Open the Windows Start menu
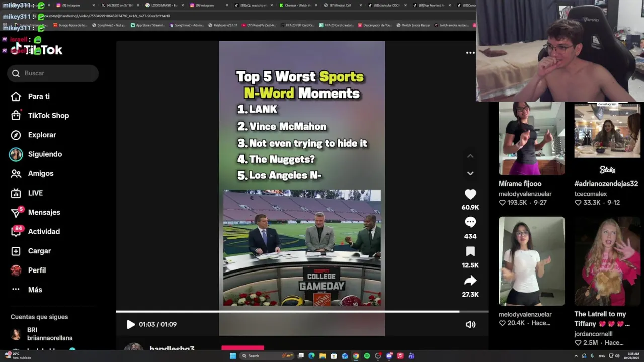 pyautogui.click(x=233, y=356)
